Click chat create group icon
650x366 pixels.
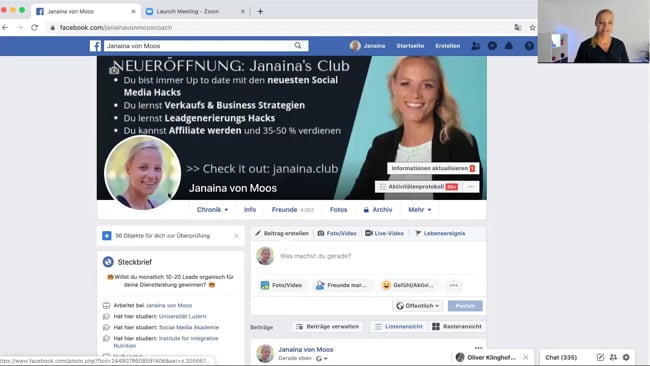pyautogui.click(x=613, y=357)
